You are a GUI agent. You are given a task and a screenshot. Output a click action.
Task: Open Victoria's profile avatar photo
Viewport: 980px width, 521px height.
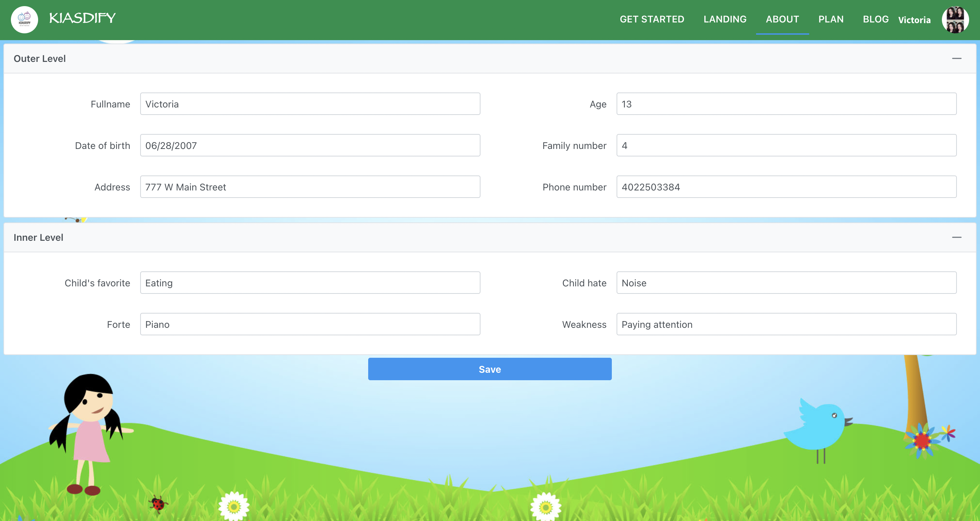coord(954,19)
